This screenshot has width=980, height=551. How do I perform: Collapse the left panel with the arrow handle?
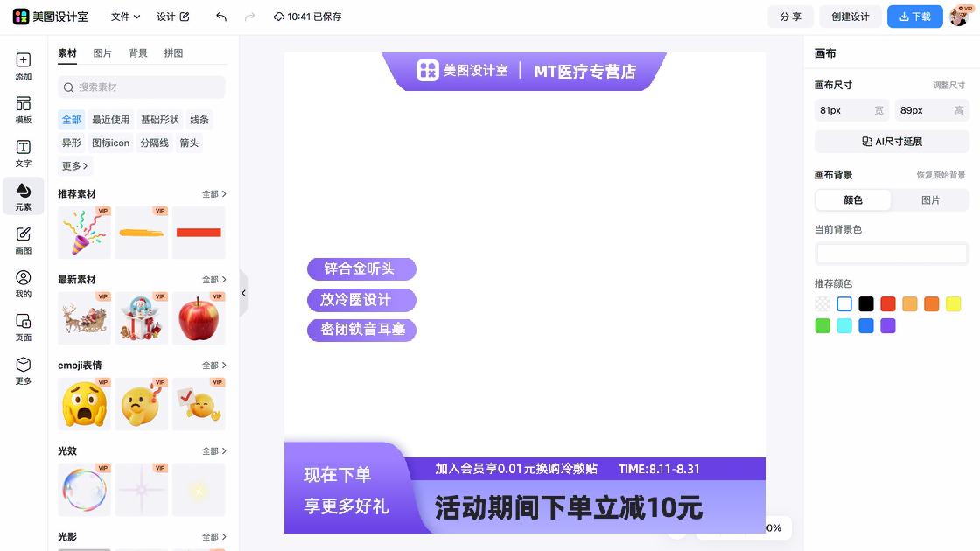(x=244, y=293)
